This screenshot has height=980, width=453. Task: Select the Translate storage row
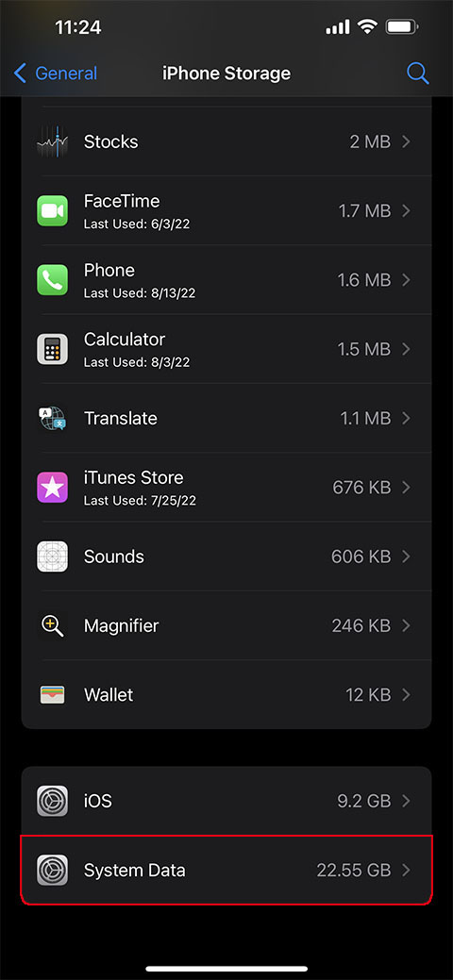point(226,418)
